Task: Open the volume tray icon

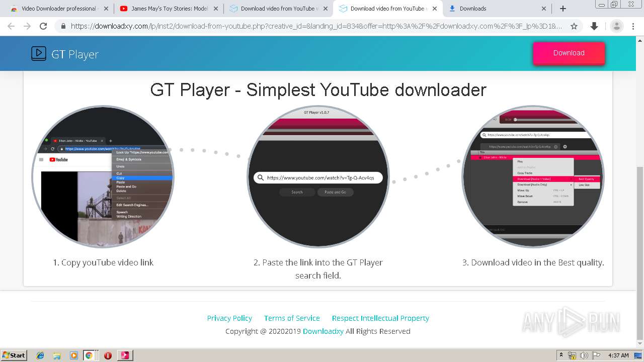Action: [584, 355]
